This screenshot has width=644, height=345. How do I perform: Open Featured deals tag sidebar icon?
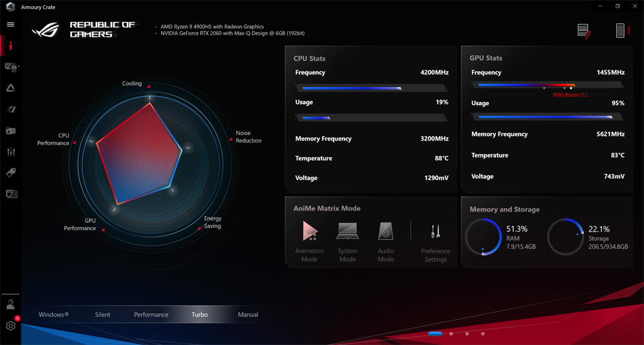click(11, 173)
